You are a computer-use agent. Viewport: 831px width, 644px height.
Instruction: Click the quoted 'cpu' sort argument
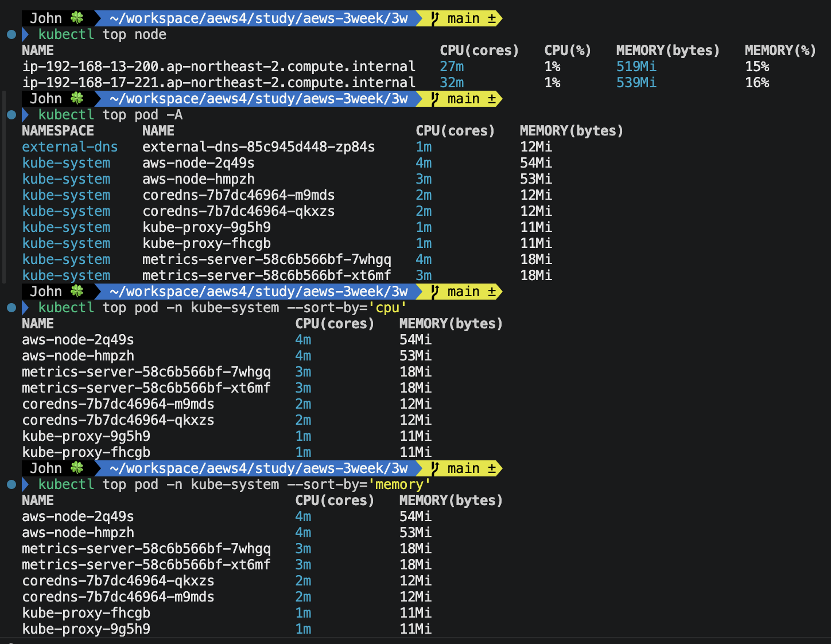(387, 308)
